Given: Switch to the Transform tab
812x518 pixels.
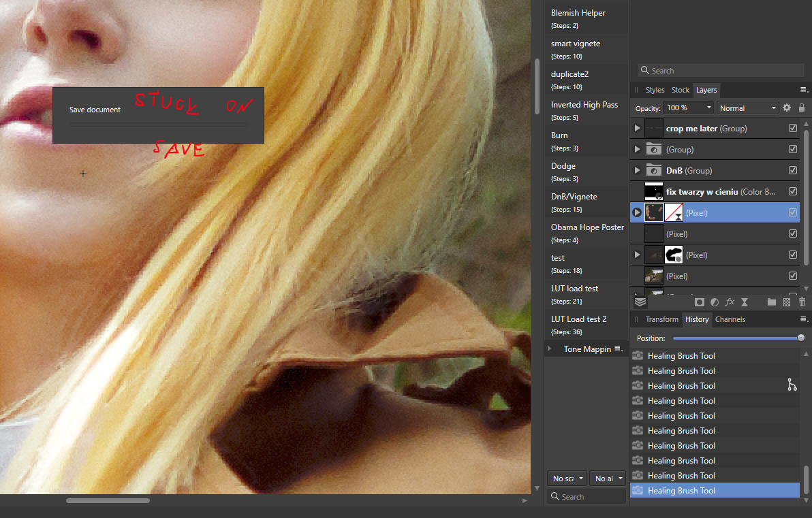Looking at the screenshot, I should coord(662,319).
